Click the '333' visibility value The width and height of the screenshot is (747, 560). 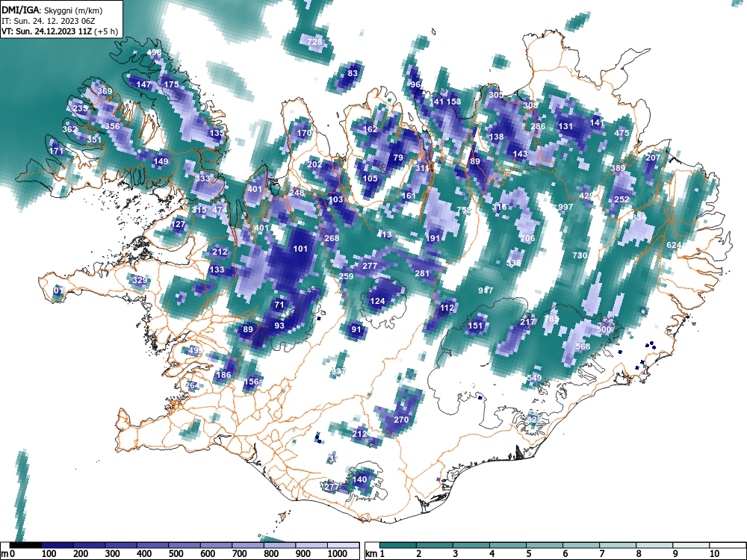(202, 178)
